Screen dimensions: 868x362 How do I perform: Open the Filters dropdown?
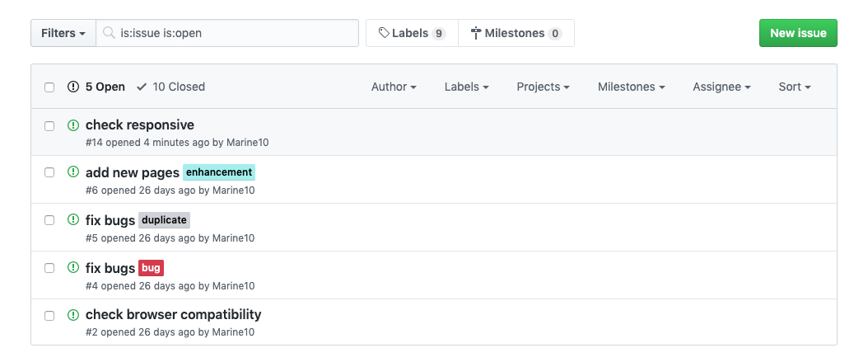pyautogui.click(x=63, y=33)
